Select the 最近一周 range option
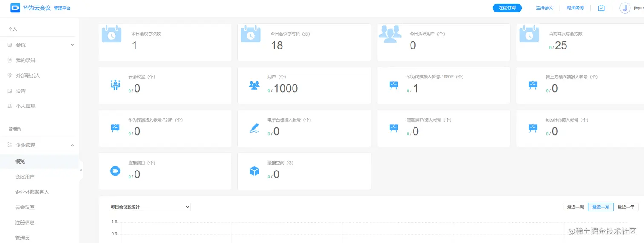 pos(575,207)
